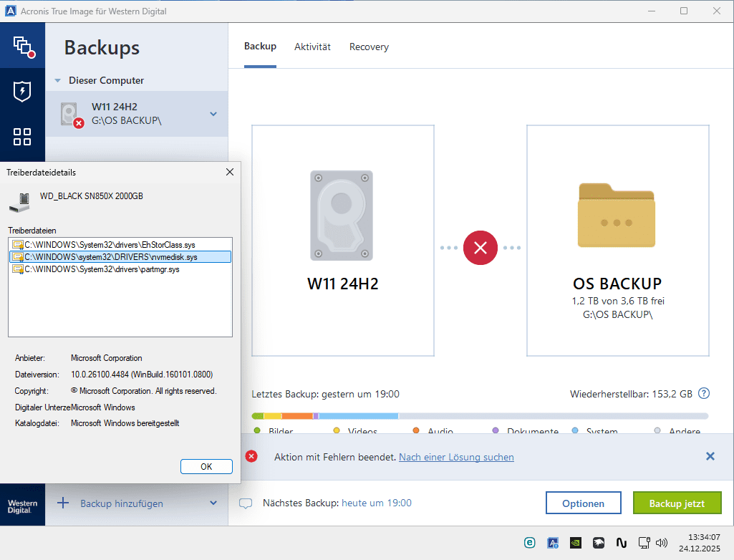Viewport: 734px width, 560px height.
Task: Click the plus icon for Backup hinzufügen
Action: [x=63, y=503]
